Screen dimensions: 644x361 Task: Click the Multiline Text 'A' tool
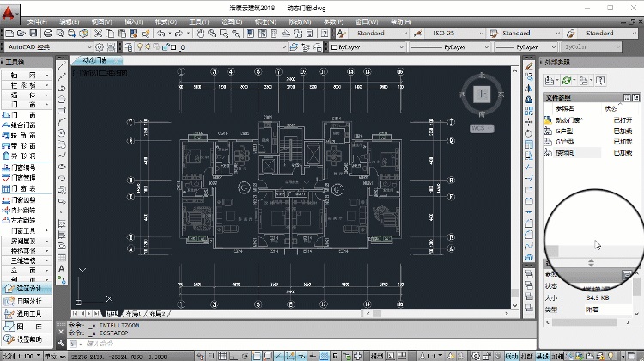[x=62, y=267]
